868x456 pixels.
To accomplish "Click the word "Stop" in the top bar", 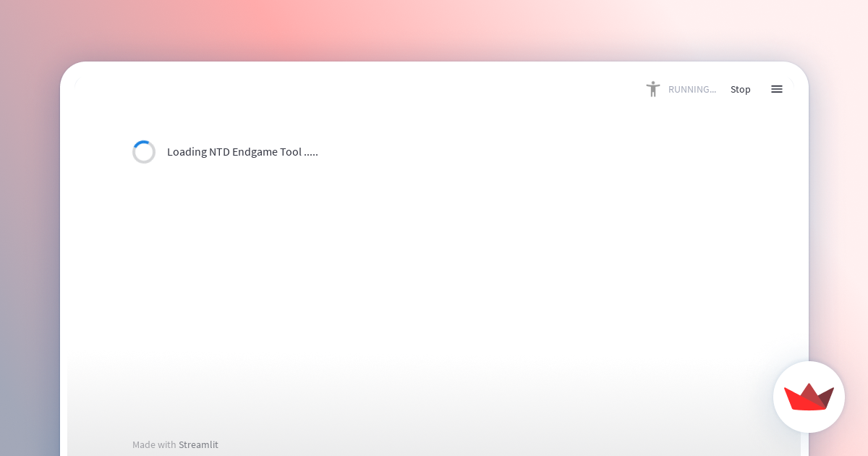I will click(x=741, y=89).
